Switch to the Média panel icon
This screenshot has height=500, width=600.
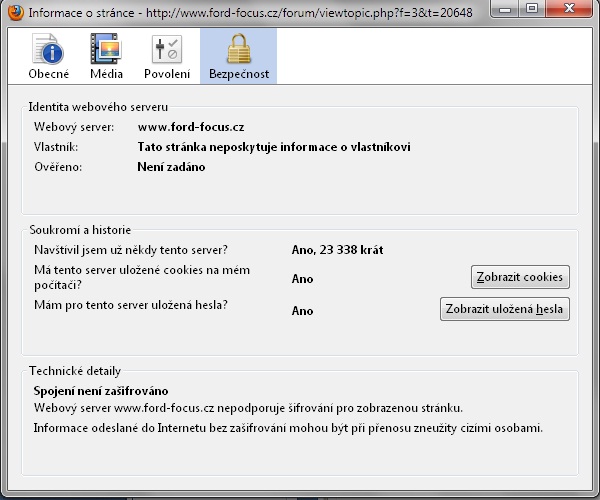point(106,56)
